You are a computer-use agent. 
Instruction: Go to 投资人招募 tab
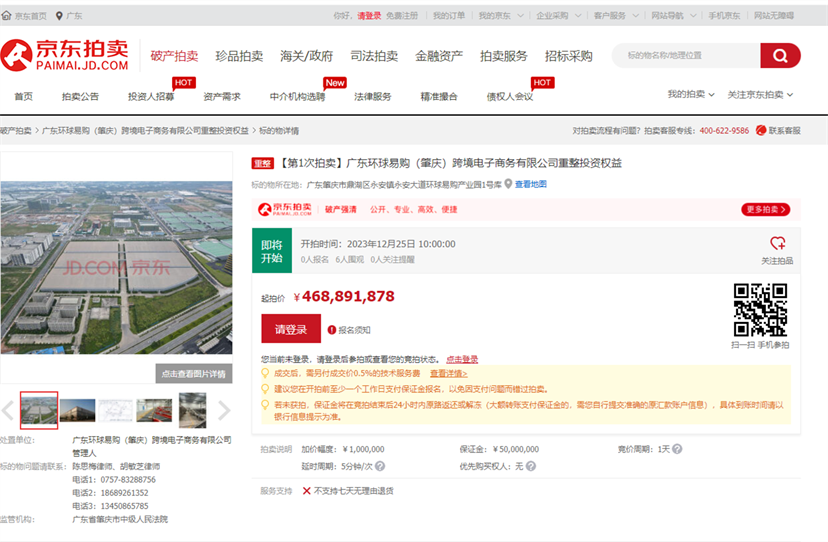pyautogui.click(x=151, y=96)
